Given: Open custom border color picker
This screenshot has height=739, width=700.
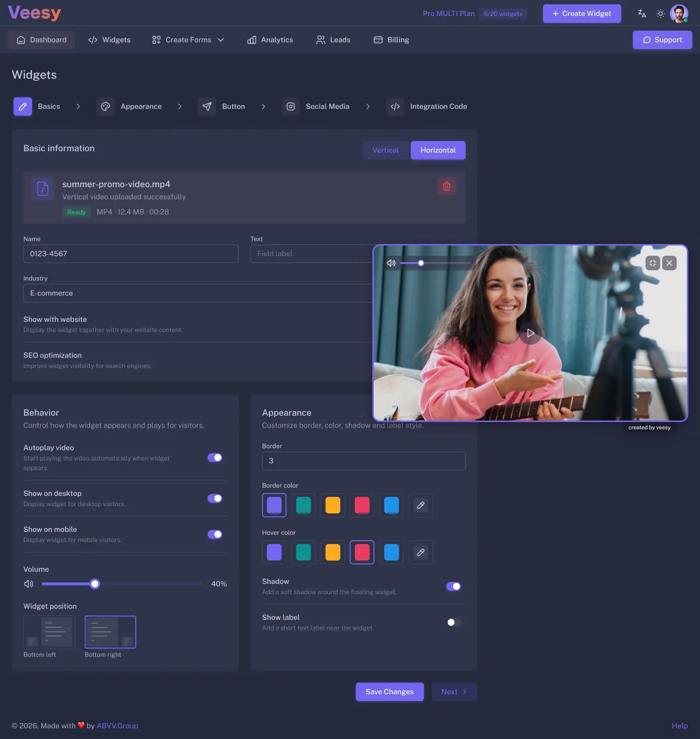Looking at the screenshot, I should [420, 505].
